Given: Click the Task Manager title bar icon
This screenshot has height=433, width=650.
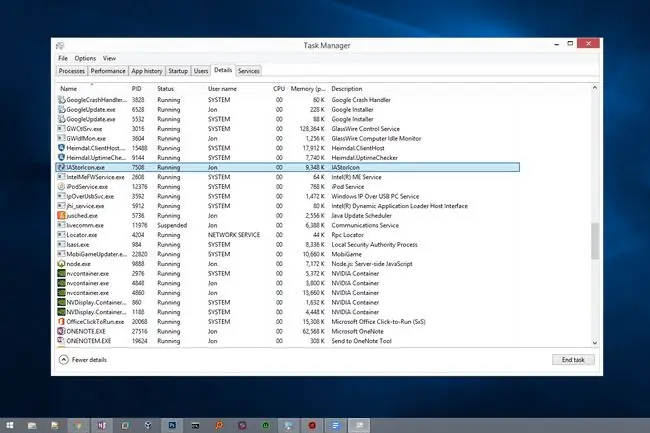Looking at the screenshot, I should [x=61, y=46].
